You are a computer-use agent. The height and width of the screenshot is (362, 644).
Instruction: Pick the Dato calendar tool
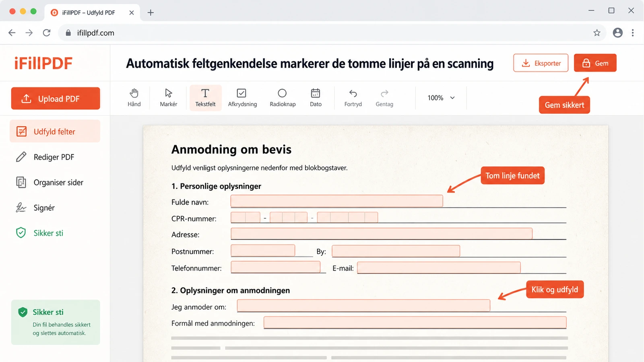point(316,98)
